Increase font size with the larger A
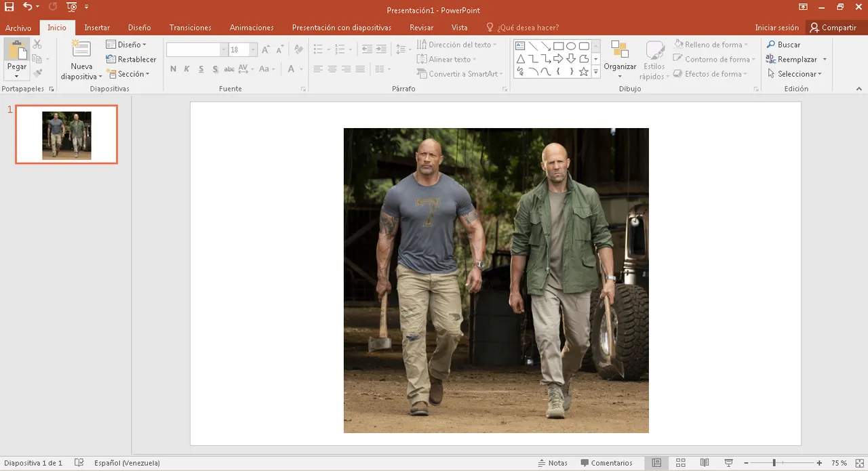 [x=266, y=49]
